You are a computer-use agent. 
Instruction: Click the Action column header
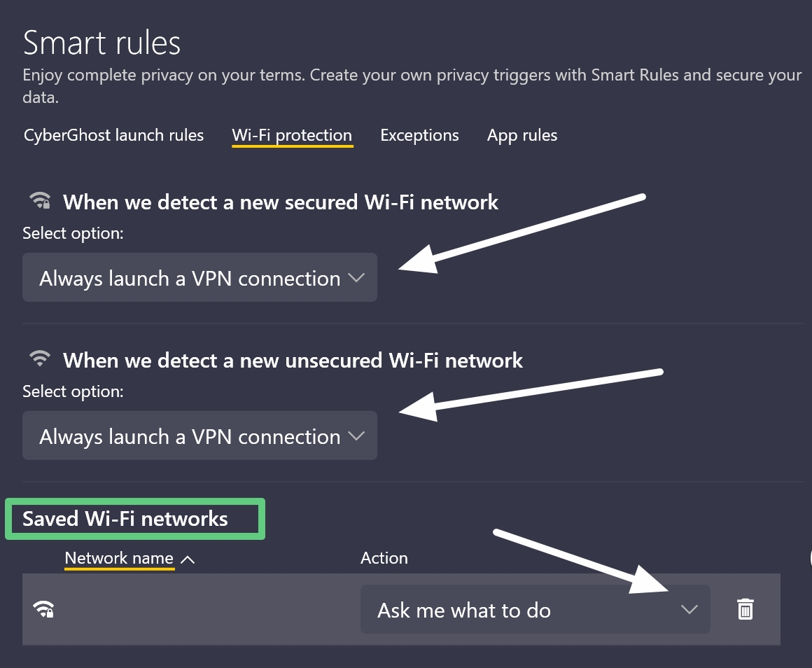[x=384, y=558]
